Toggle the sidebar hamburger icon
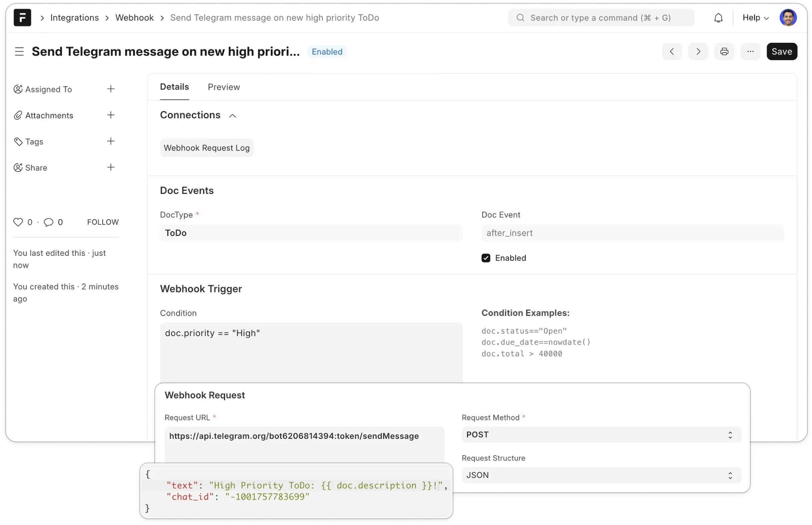This screenshot has width=812, height=525. tap(19, 51)
